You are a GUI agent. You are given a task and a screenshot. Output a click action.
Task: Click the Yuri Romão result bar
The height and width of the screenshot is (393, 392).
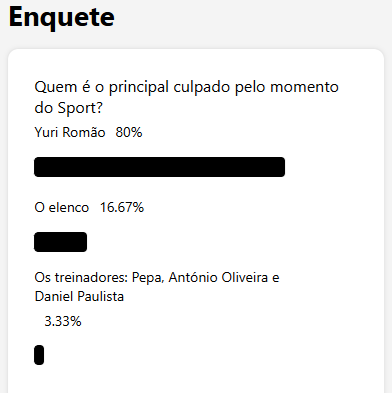coord(160,167)
